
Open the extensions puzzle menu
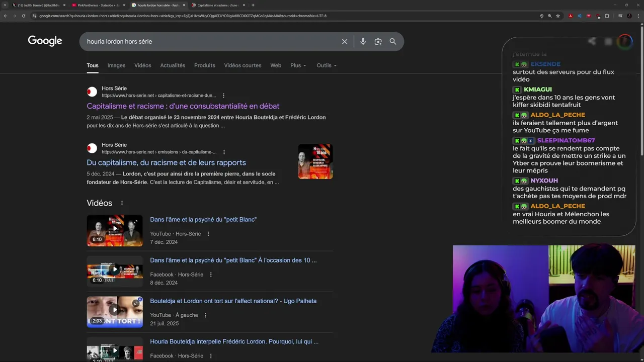pyautogui.click(x=607, y=16)
